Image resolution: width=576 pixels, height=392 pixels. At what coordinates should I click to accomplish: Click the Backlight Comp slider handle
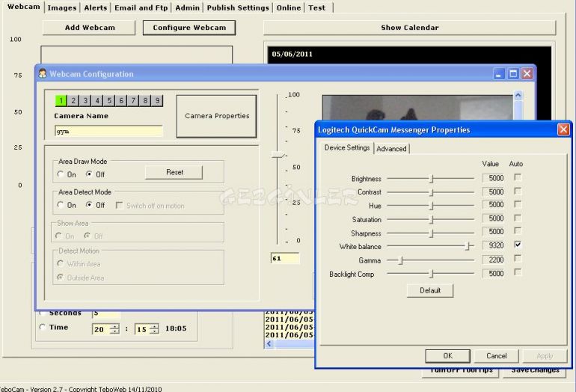432,274
